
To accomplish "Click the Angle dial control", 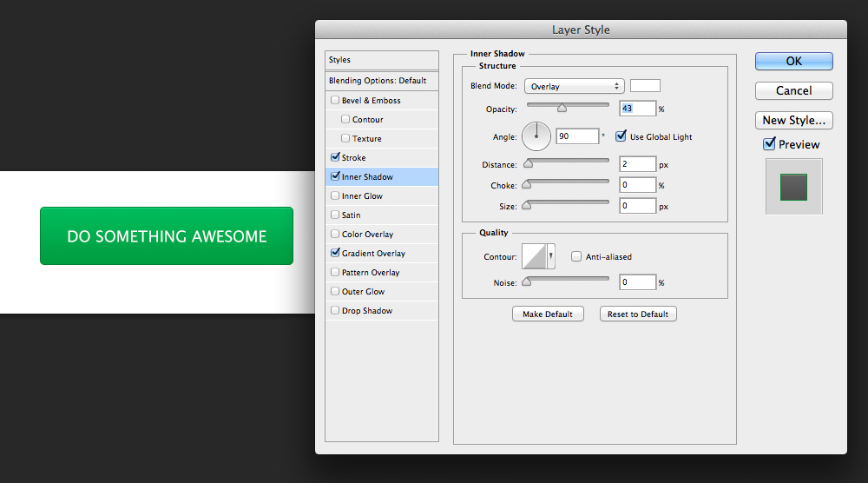I will click(536, 136).
